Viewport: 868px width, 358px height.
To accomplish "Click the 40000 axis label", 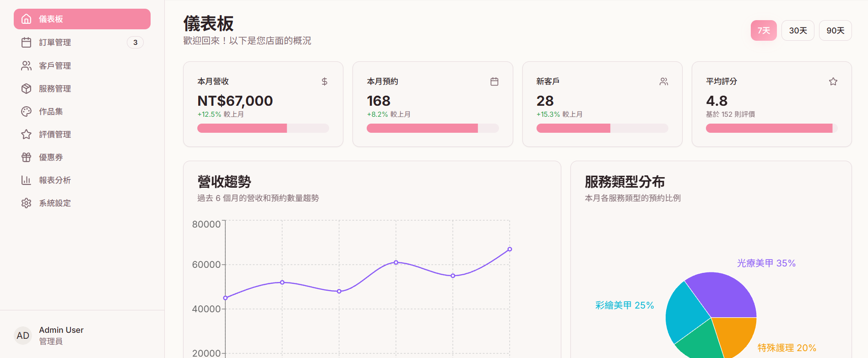I will 206,309.
